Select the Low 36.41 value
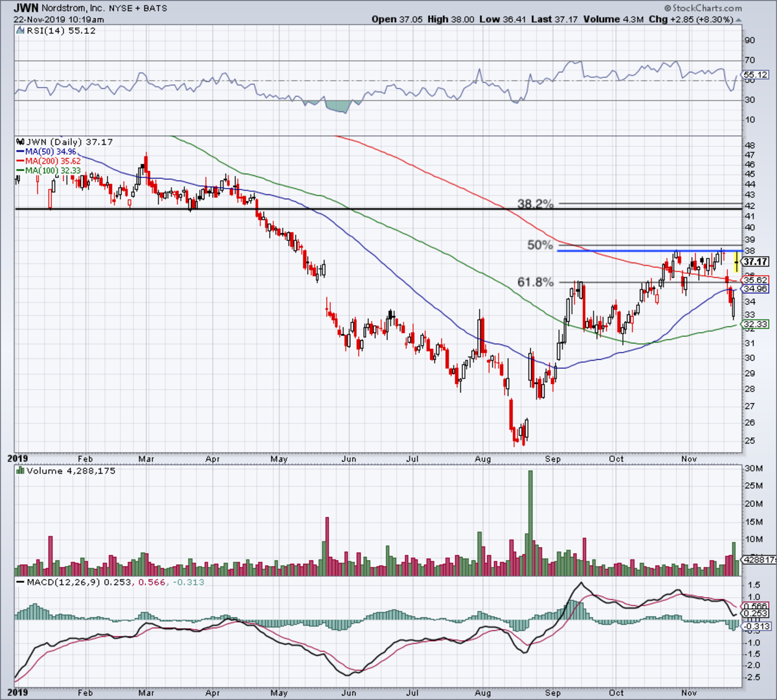 point(503,19)
